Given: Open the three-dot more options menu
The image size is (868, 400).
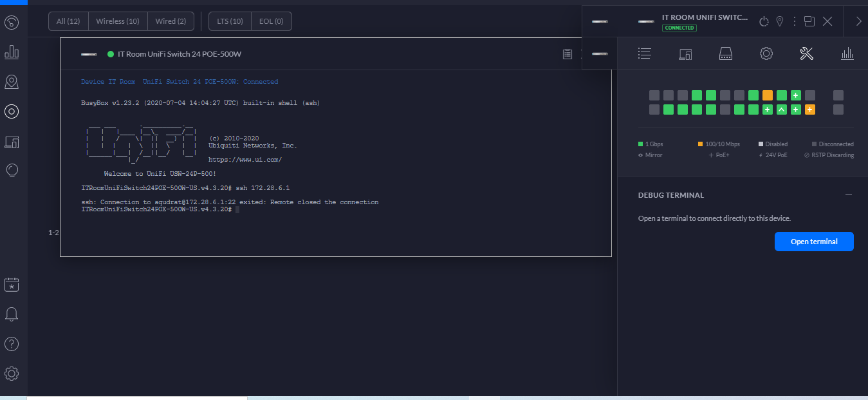Looking at the screenshot, I should click(x=795, y=21).
